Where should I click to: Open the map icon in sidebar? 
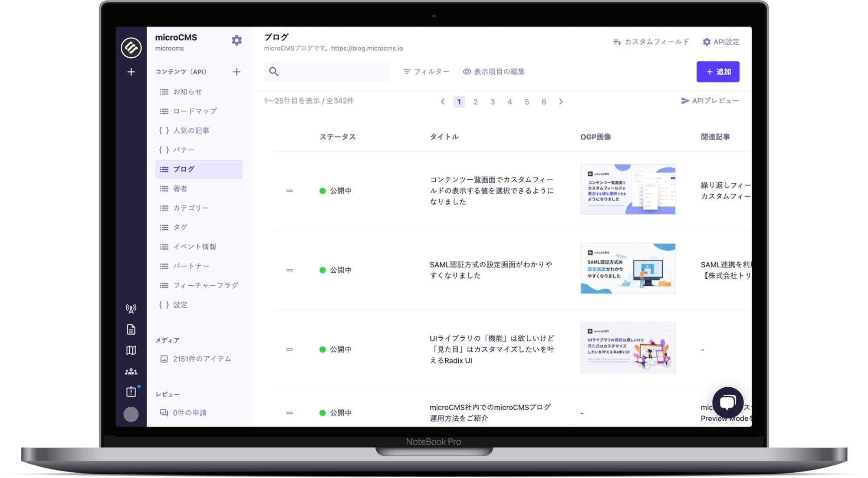pos(131,350)
